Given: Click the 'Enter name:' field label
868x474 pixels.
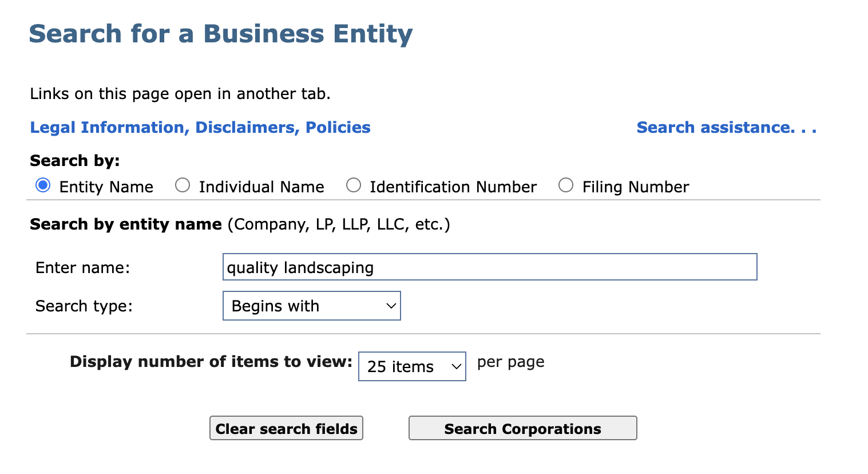Looking at the screenshot, I should tap(83, 268).
